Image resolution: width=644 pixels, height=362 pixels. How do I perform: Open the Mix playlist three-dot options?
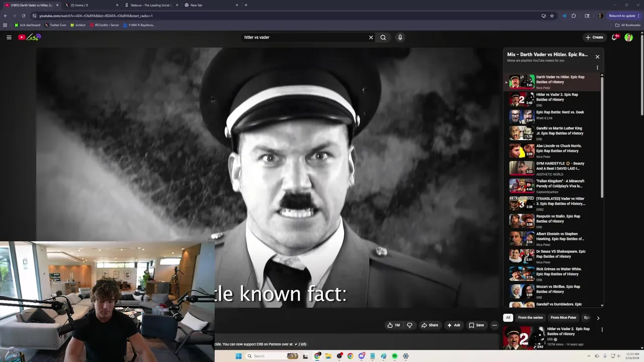pyautogui.click(x=597, y=67)
